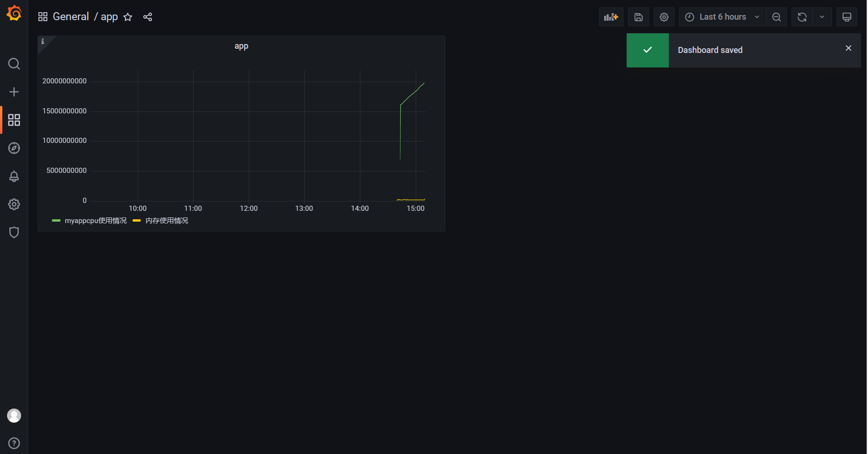
Task: Click the 5000000000 y-axis label
Action: click(x=67, y=171)
